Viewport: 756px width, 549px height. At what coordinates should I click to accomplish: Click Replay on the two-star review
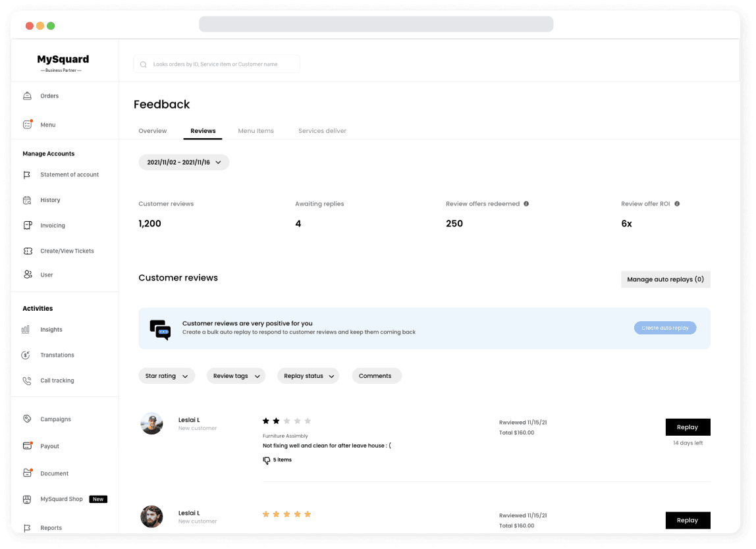point(688,427)
